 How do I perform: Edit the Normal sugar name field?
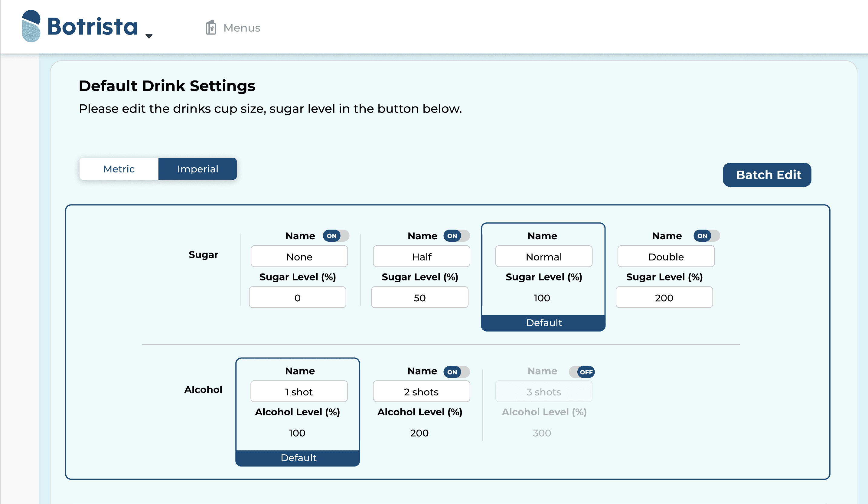[543, 257]
